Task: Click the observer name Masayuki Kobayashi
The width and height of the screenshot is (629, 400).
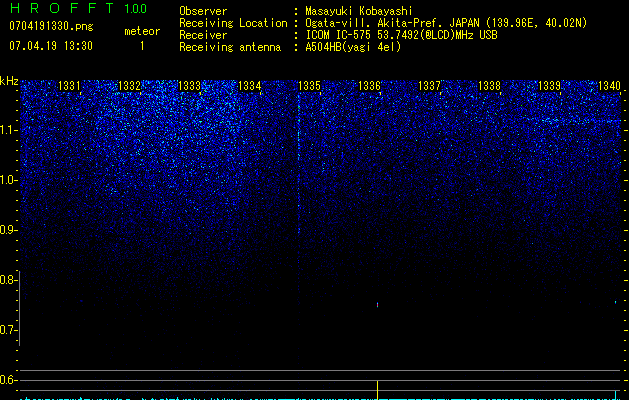Action: point(359,11)
